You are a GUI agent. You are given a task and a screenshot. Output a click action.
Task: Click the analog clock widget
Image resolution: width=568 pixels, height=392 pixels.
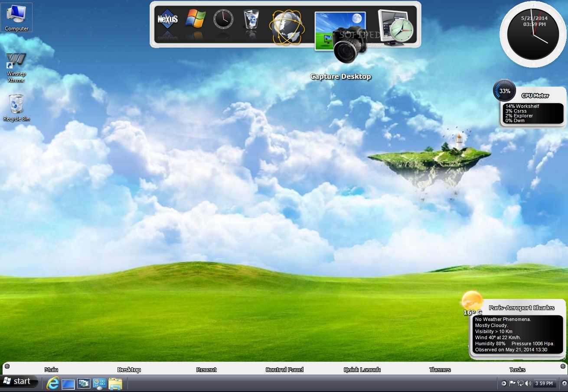(533, 35)
